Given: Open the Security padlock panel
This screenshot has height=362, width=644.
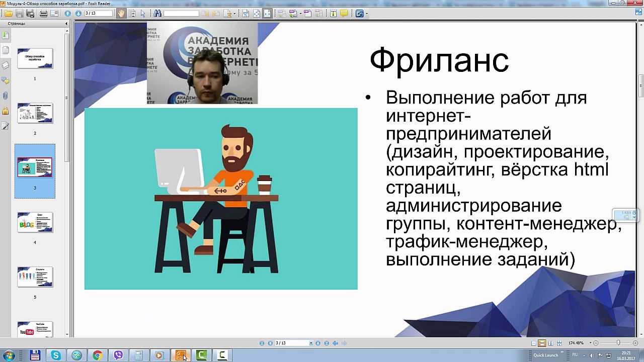Looking at the screenshot, I should (6, 111).
